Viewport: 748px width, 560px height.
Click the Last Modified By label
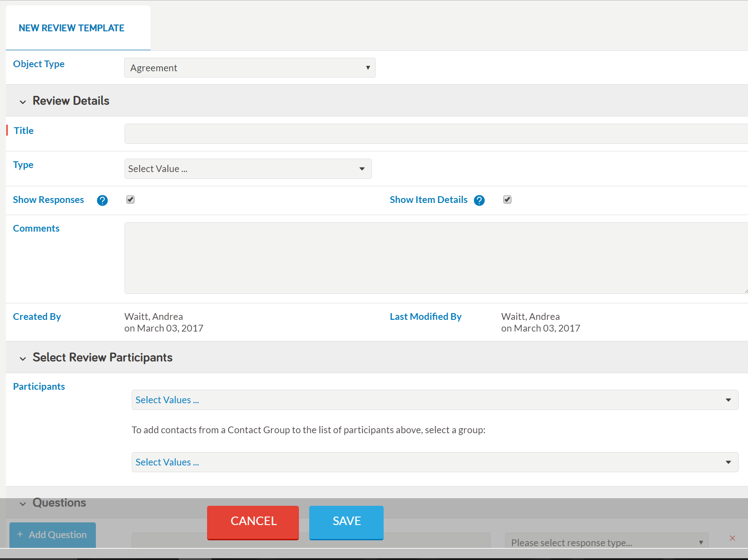425,317
